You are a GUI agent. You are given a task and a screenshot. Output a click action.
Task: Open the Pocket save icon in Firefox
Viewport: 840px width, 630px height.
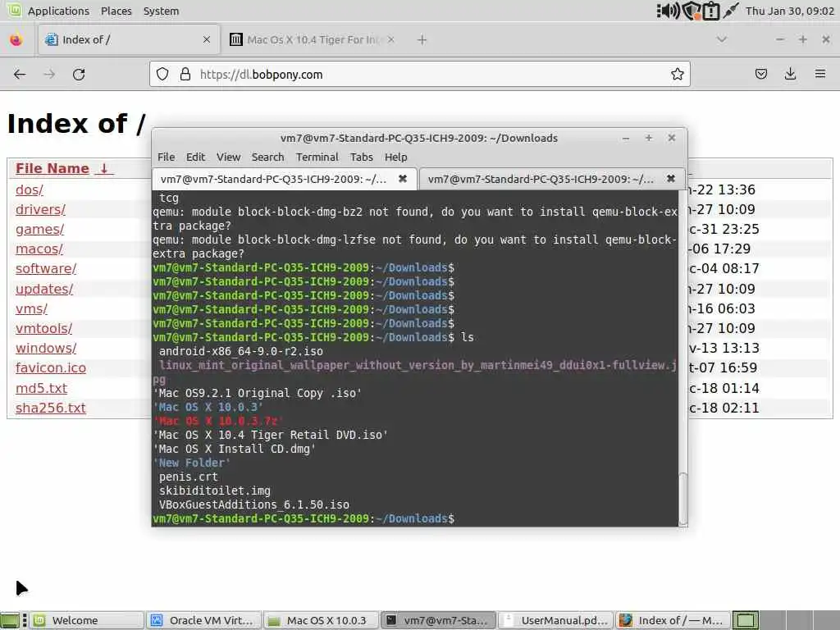(760, 74)
